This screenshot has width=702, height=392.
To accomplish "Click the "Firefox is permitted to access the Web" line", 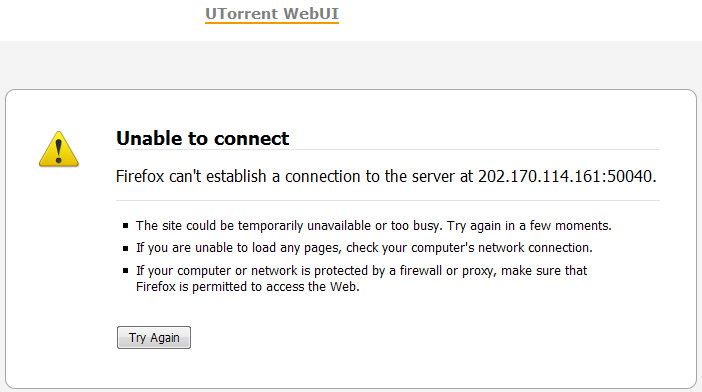I will click(248, 286).
